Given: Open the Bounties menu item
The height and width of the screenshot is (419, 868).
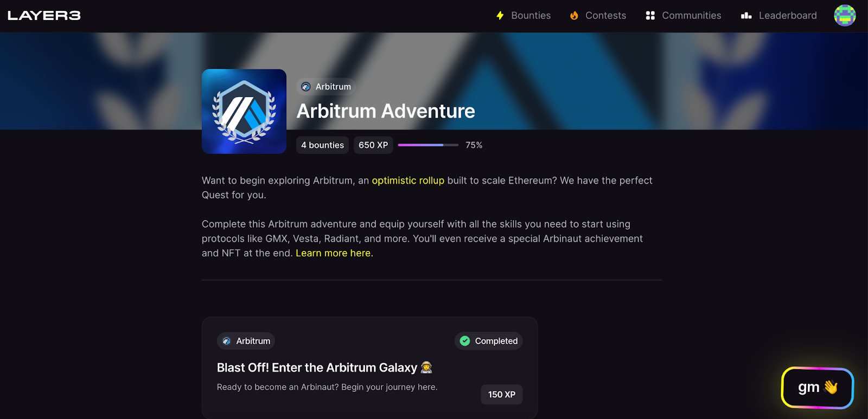Looking at the screenshot, I should 524,16.
